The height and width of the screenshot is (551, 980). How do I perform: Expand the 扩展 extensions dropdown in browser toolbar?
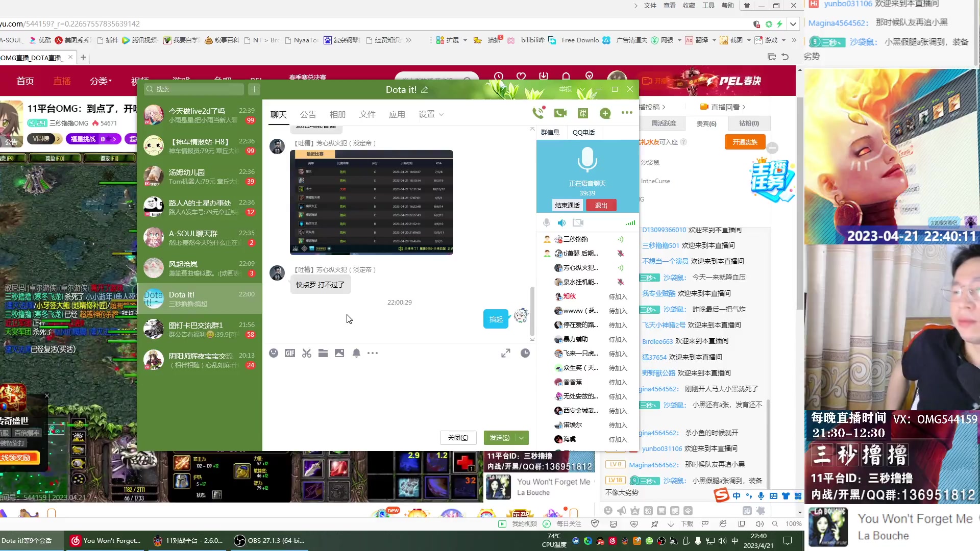465,40
